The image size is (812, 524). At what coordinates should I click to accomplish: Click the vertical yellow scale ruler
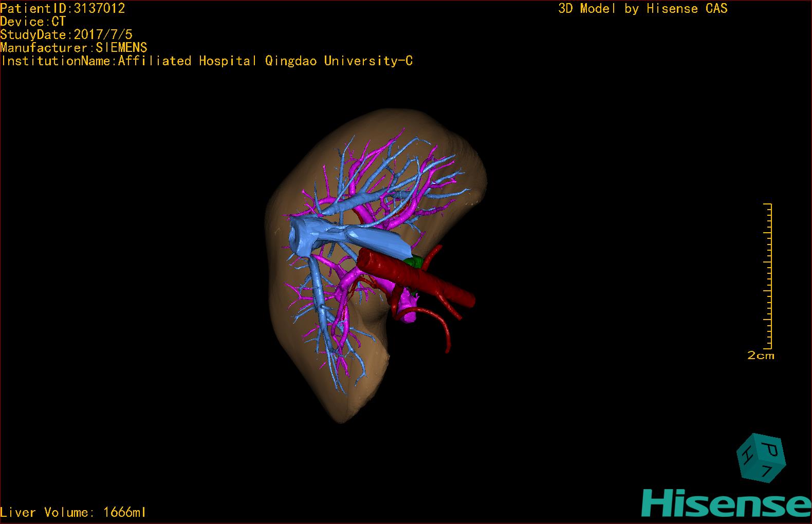(768, 276)
